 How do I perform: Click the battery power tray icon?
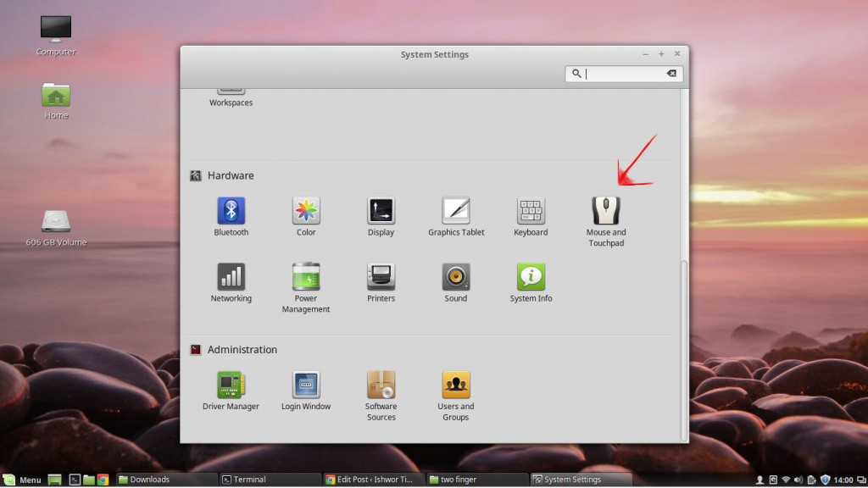pos(811,480)
